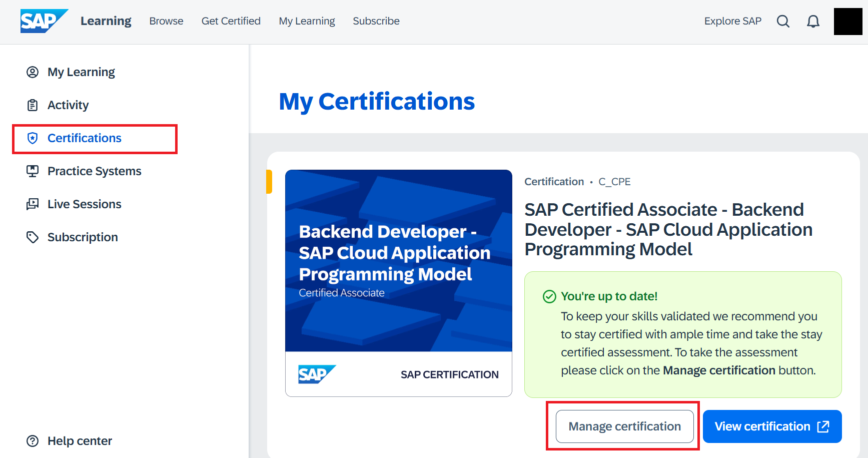Click the View certification button
868x458 pixels.
coord(763,426)
